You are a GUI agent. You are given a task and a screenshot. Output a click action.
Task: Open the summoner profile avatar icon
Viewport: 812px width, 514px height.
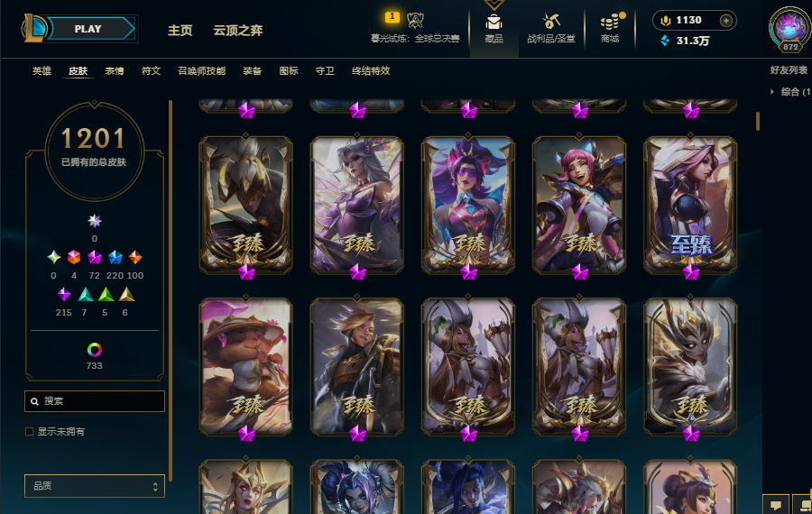789,29
